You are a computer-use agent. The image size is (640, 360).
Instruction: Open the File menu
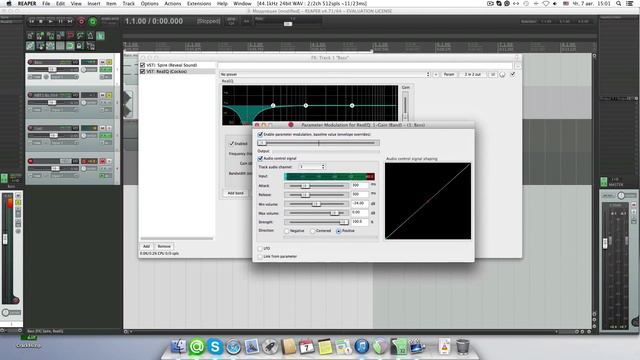click(x=46, y=4)
